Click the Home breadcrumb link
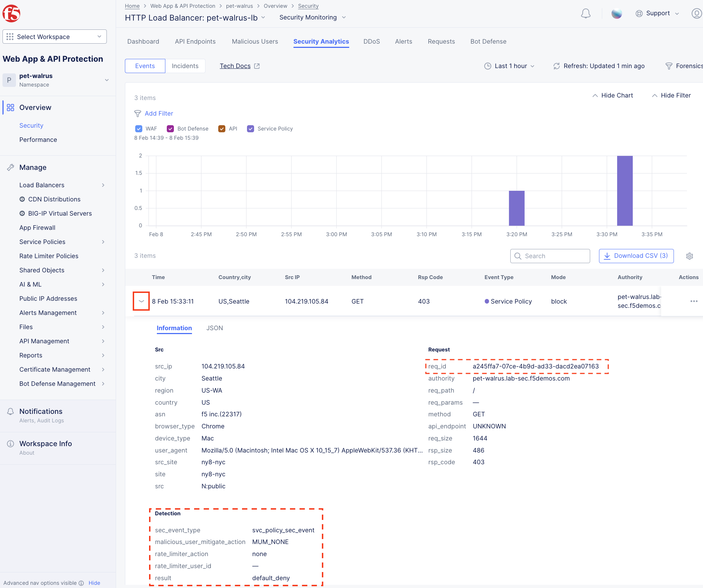This screenshot has width=703, height=588. (x=132, y=6)
